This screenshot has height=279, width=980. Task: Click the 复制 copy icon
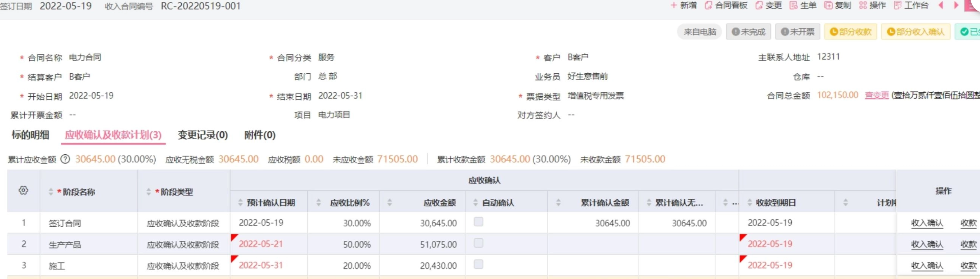[x=828, y=5]
